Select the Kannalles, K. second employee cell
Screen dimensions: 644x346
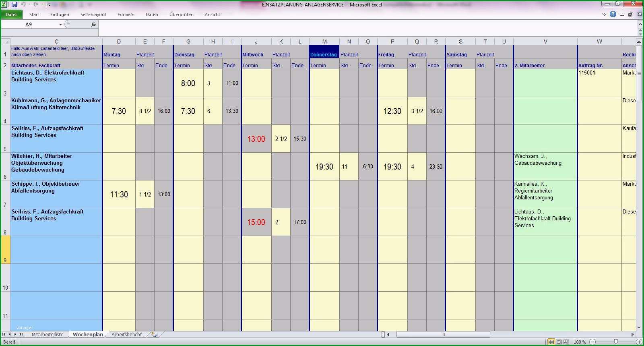[x=545, y=194]
